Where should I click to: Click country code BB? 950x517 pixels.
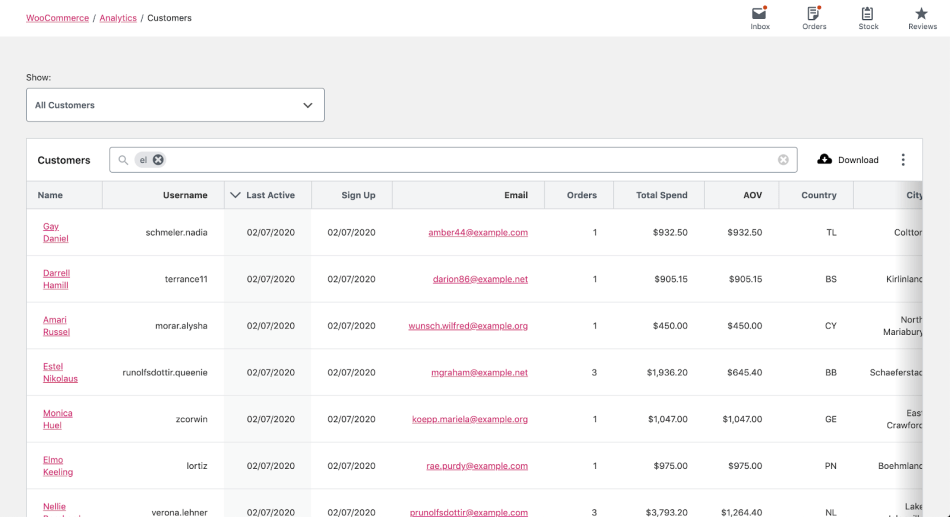[831, 372]
